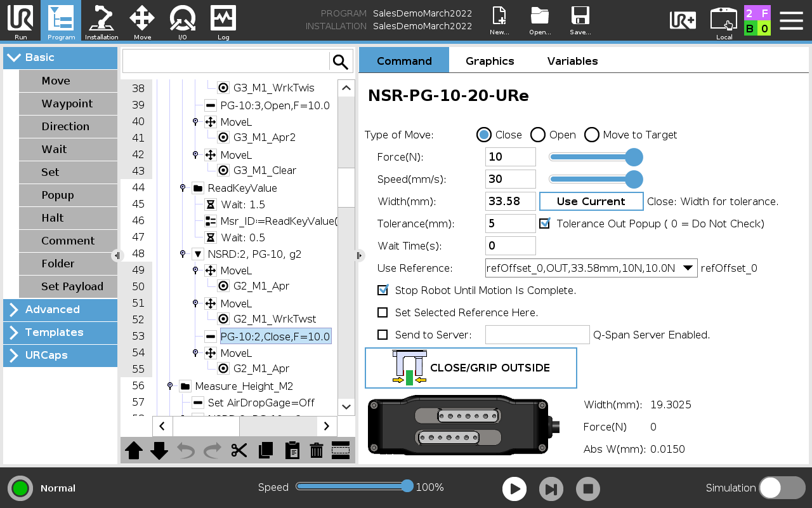Open the Log screen icon
Viewport: 812px width, 508px height.
pyautogui.click(x=223, y=20)
